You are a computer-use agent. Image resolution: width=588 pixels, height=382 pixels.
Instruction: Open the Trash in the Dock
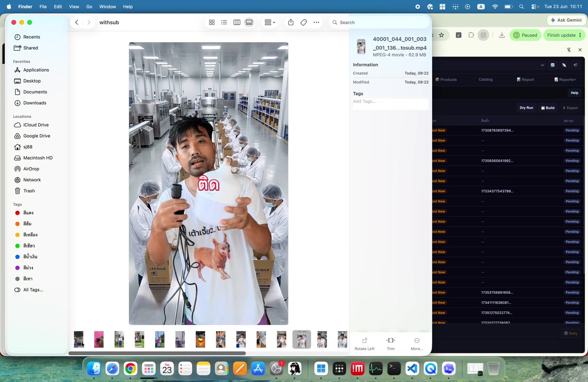[x=493, y=369]
